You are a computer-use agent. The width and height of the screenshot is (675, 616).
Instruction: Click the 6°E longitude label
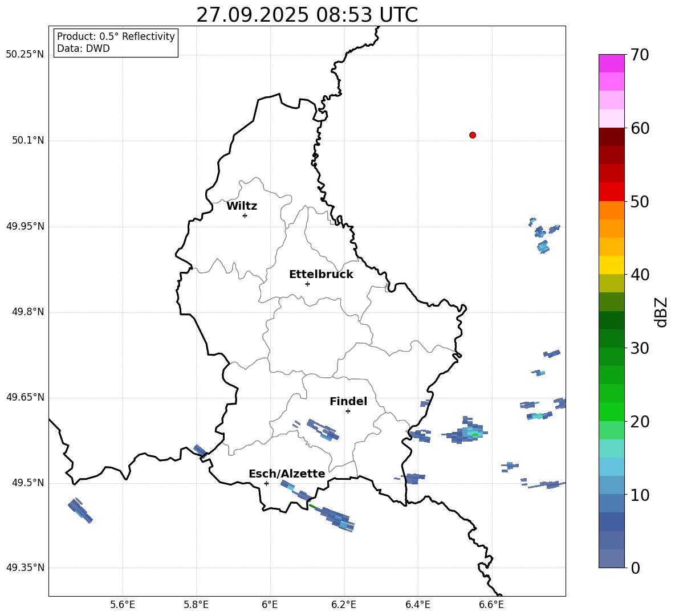270,605
